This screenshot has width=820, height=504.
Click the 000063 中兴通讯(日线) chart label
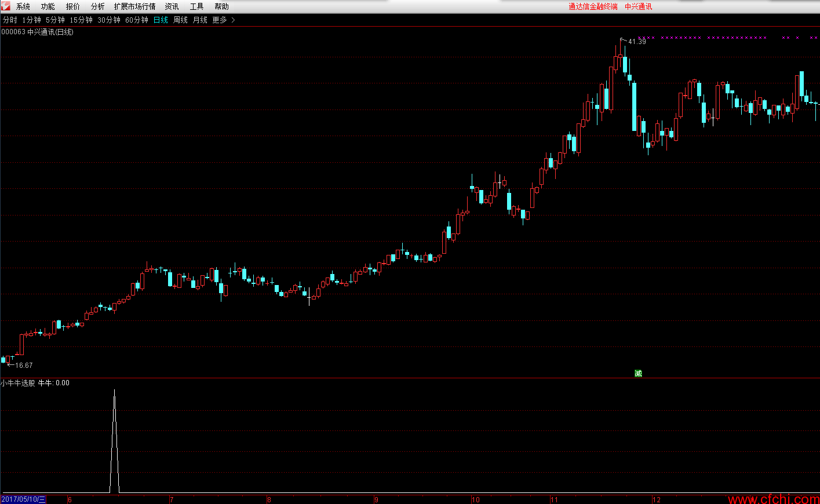point(38,32)
